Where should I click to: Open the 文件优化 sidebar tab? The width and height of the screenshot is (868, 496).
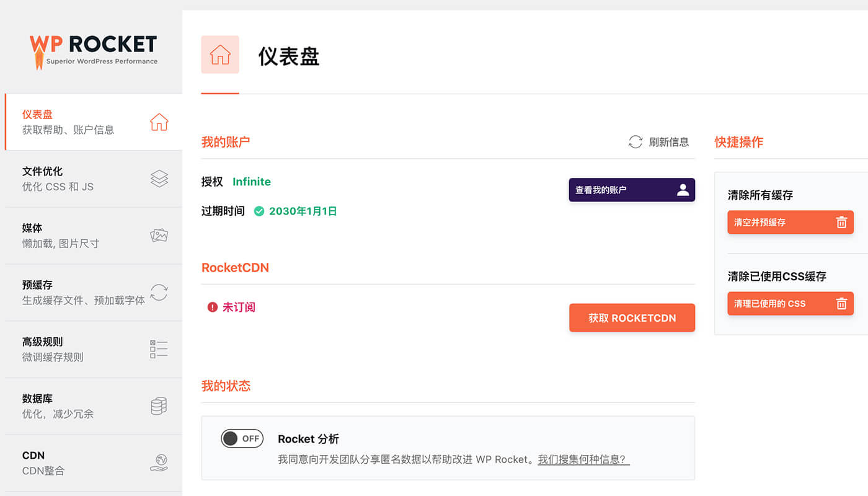(x=94, y=179)
